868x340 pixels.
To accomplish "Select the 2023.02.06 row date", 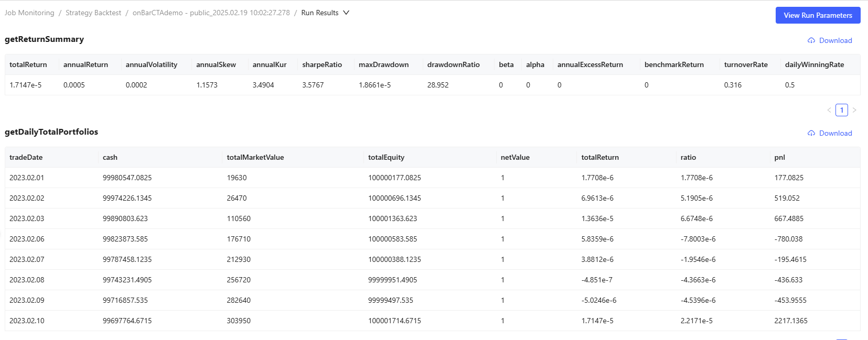I will [27, 239].
